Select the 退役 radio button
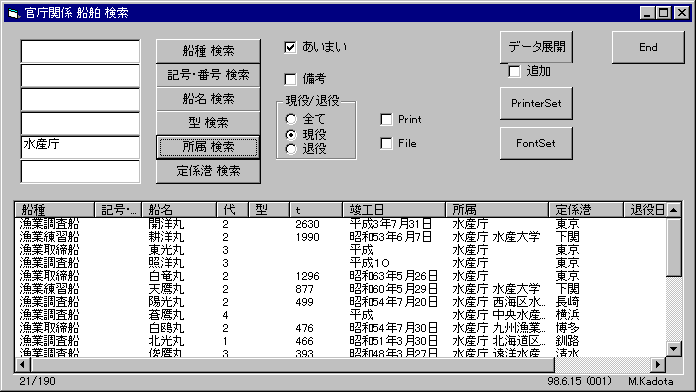This screenshot has width=696, height=392. pyautogui.click(x=291, y=149)
